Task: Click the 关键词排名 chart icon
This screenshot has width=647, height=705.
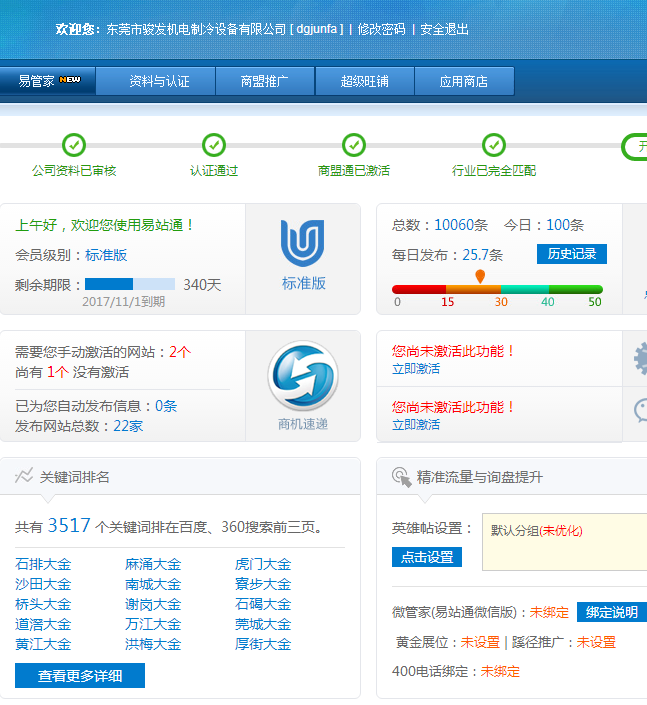Action: coord(24,477)
